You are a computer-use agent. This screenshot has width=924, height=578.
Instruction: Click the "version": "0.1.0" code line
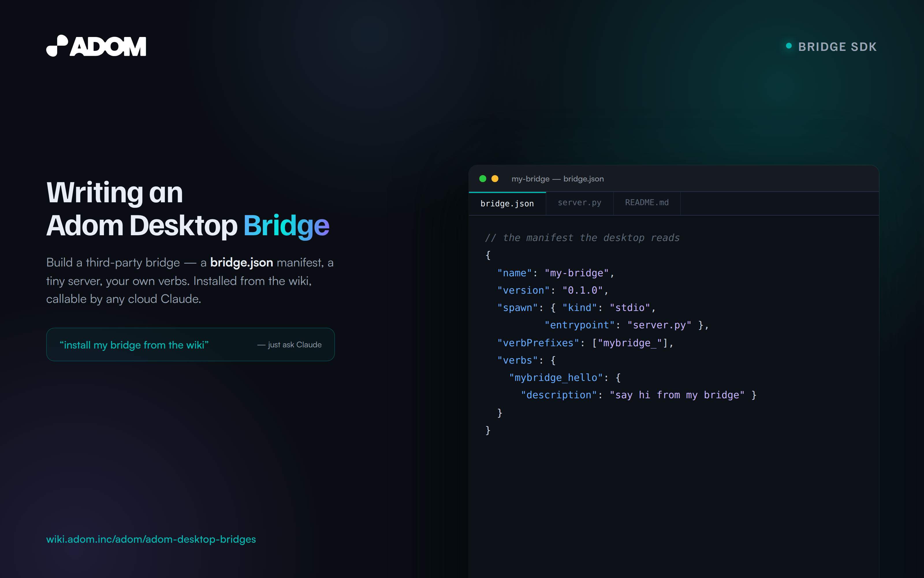point(552,290)
